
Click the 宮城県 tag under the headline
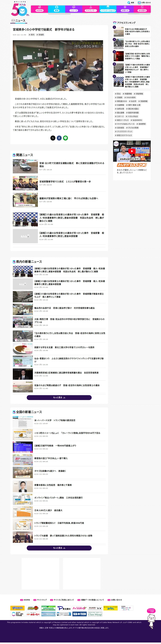[x=40, y=35]
